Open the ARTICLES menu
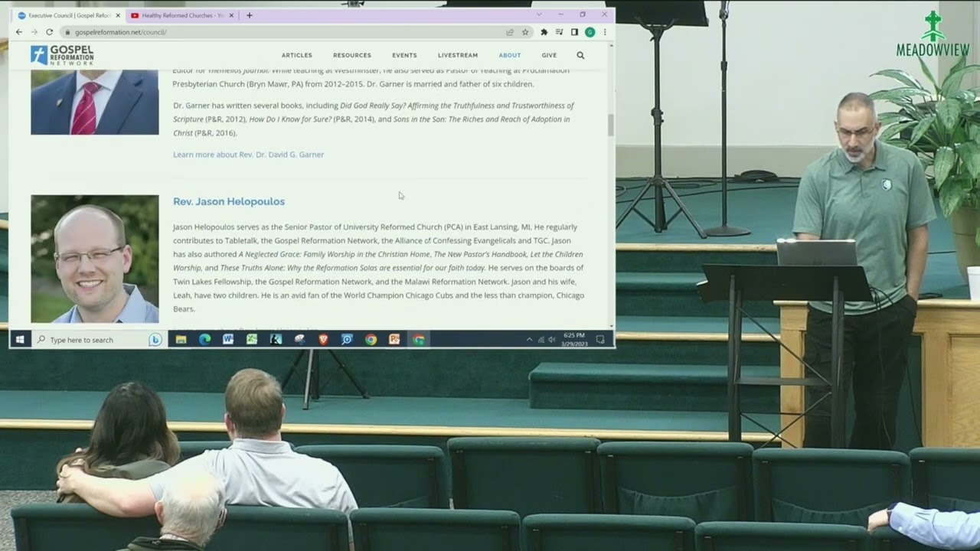Viewport: 980px width, 551px height. click(x=296, y=55)
